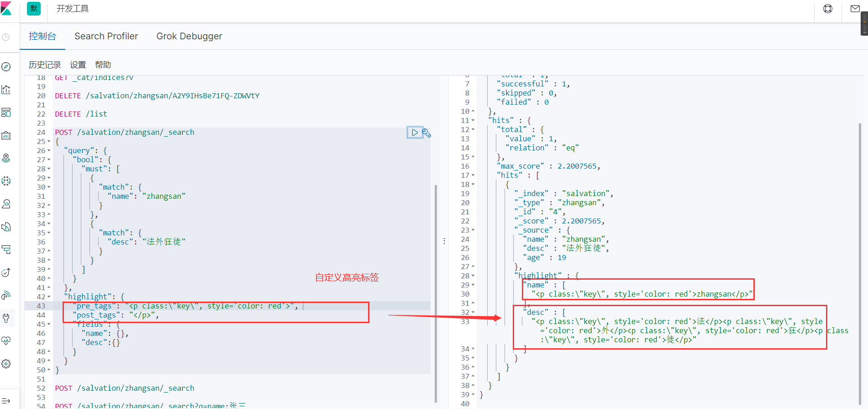Viewport: 868px width, 409px height.
Task: Open the Logs sidebar icon
Action: [6, 227]
